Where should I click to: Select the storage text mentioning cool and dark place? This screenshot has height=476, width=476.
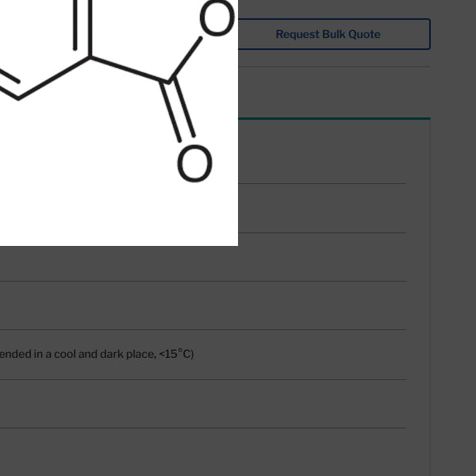97,354
